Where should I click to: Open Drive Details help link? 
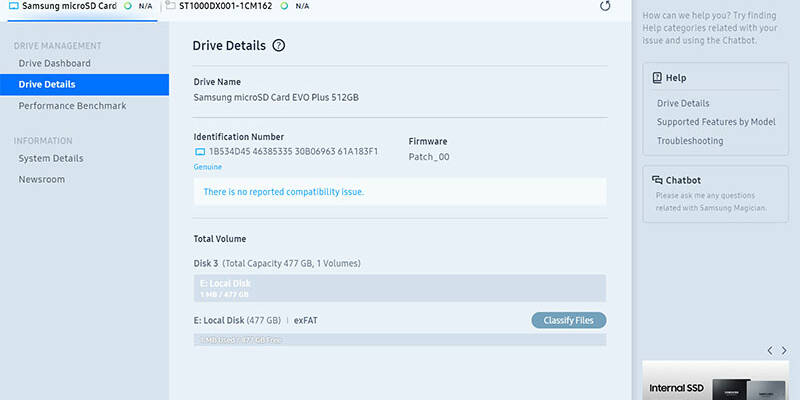tap(683, 103)
